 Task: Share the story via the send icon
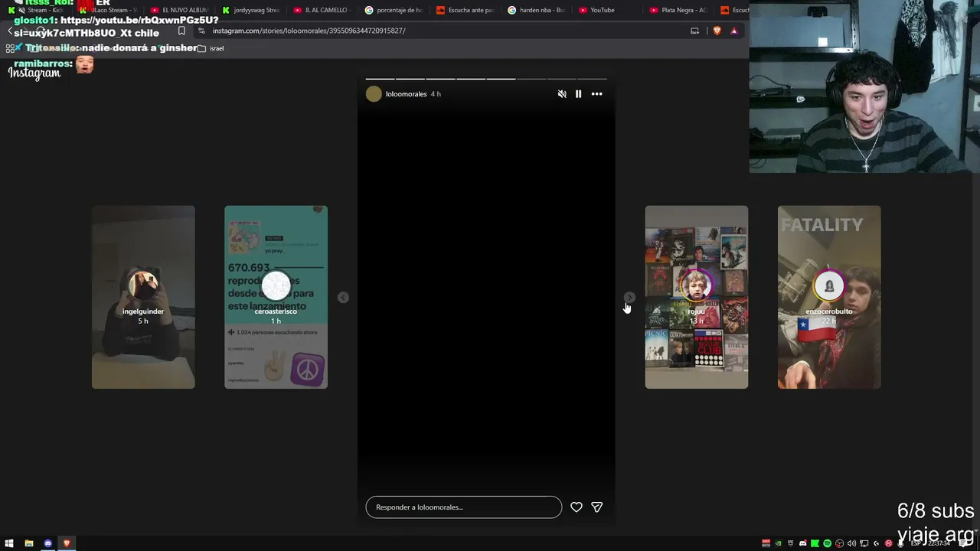(x=597, y=507)
